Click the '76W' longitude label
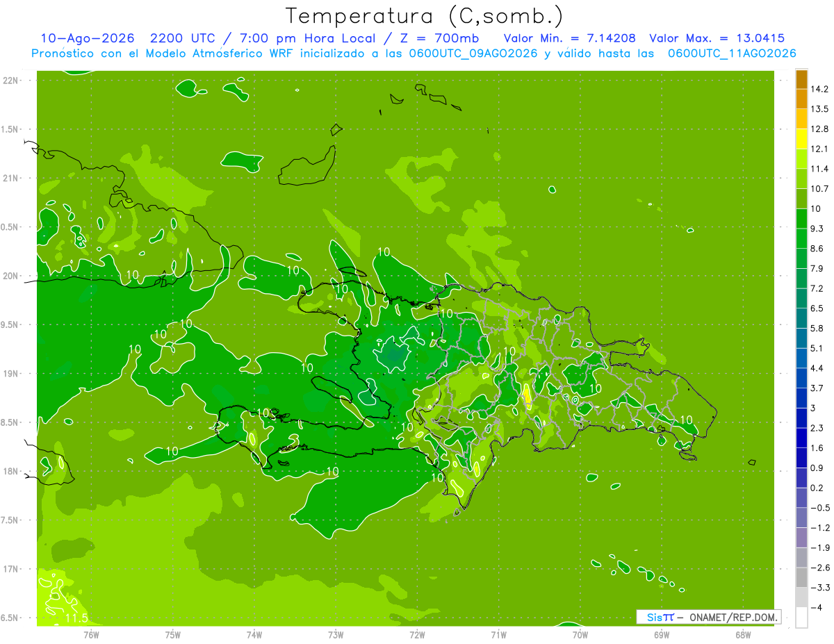Viewport: 834px width, 644px height. 91,635
